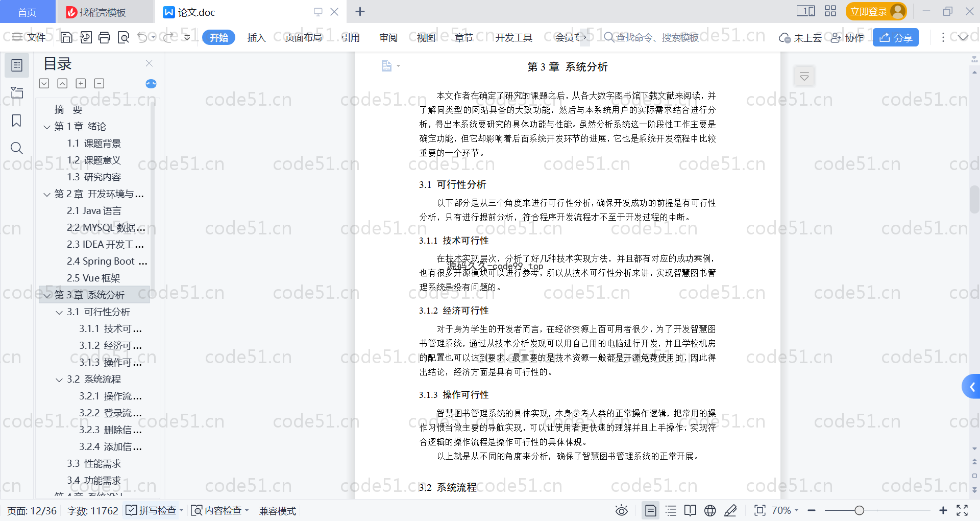980x521 pixels.
Task: Click the 未上云 cloud status button
Action: point(800,38)
